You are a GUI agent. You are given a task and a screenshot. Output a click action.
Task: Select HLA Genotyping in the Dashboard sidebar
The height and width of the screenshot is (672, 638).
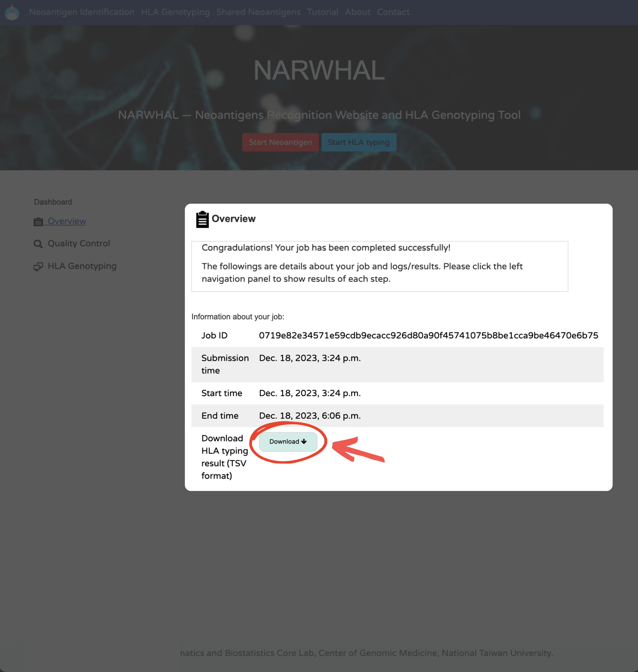click(x=82, y=266)
